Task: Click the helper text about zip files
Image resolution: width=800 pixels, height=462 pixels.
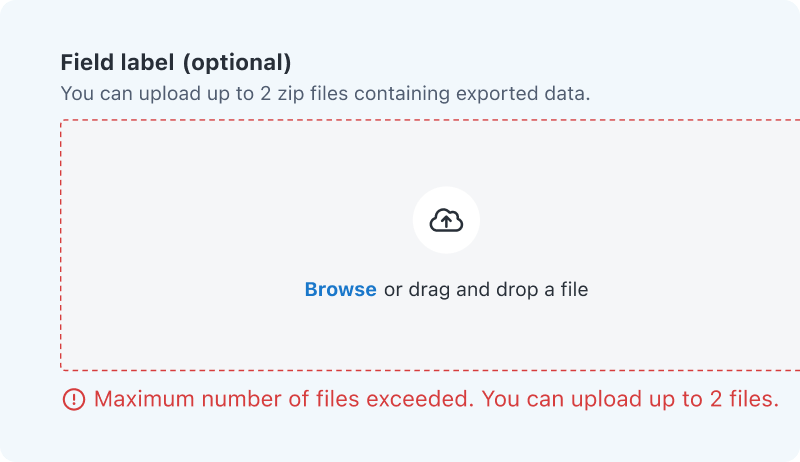Action: (x=325, y=95)
